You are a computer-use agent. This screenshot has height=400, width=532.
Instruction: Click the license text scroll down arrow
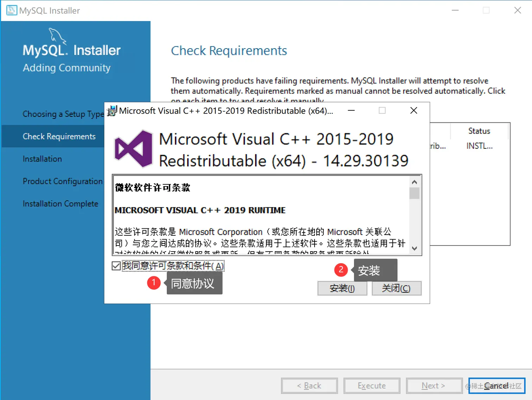(414, 248)
